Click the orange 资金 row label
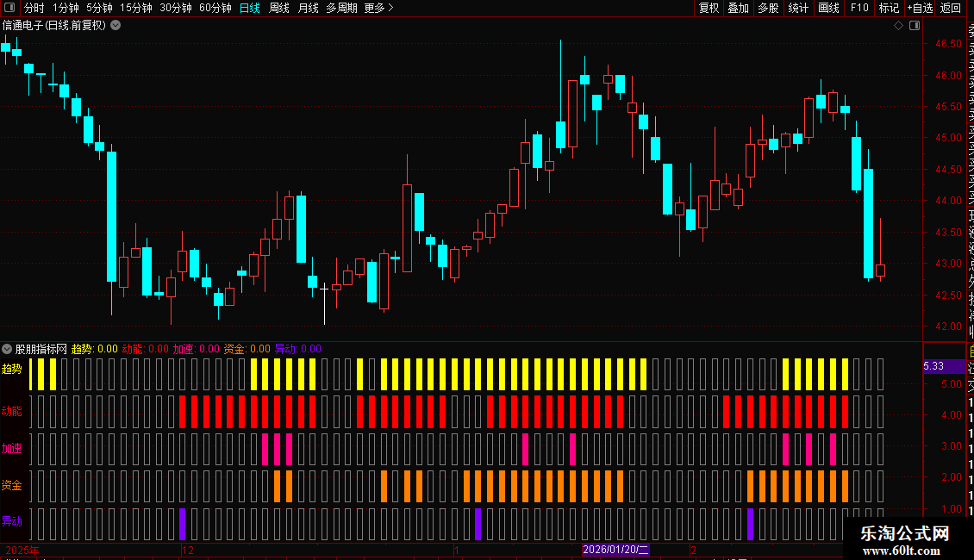Screen dimensions: 974x560 [12, 486]
